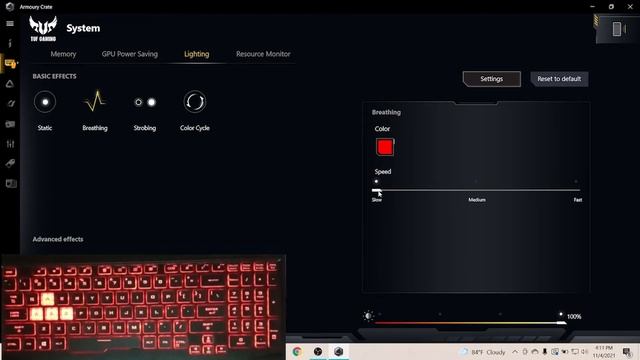Click the taskbar clock showing 4:11 PM

[604, 352]
